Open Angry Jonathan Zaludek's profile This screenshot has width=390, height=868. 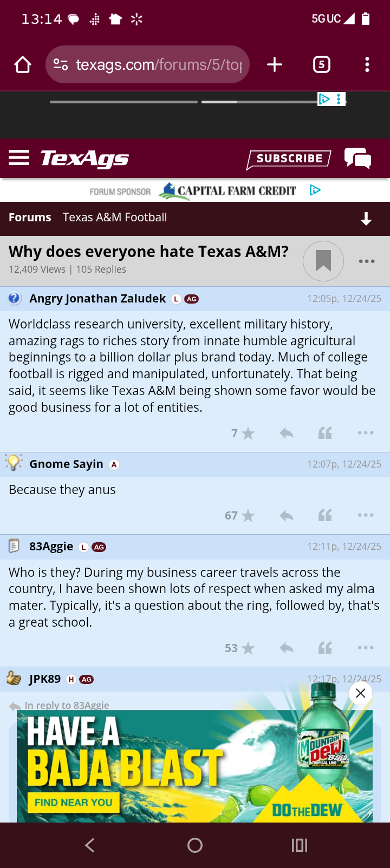click(x=97, y=299)
